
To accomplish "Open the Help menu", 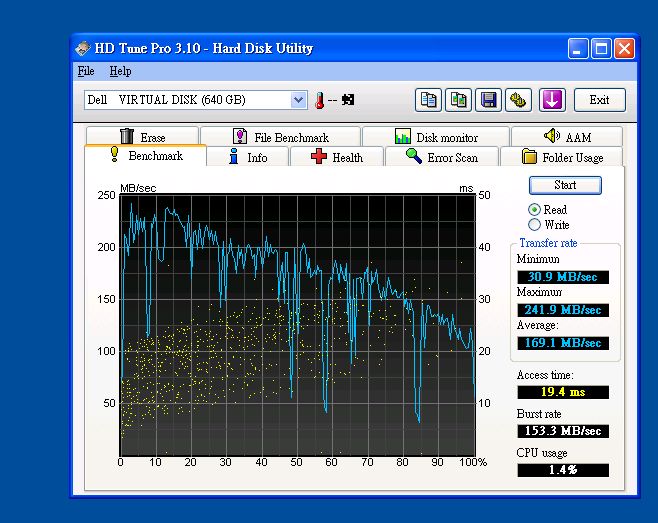I will 120,72.
